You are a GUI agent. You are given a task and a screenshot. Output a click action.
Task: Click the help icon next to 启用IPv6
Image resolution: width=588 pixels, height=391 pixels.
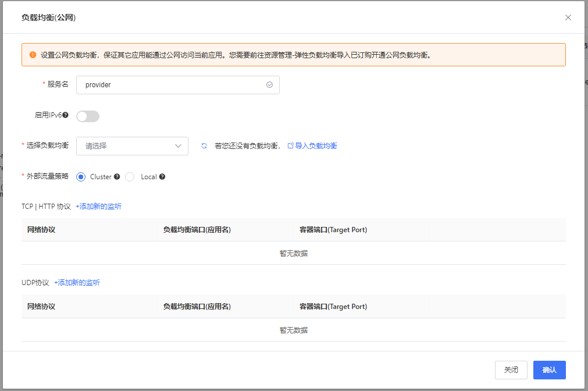click(65, 115)
